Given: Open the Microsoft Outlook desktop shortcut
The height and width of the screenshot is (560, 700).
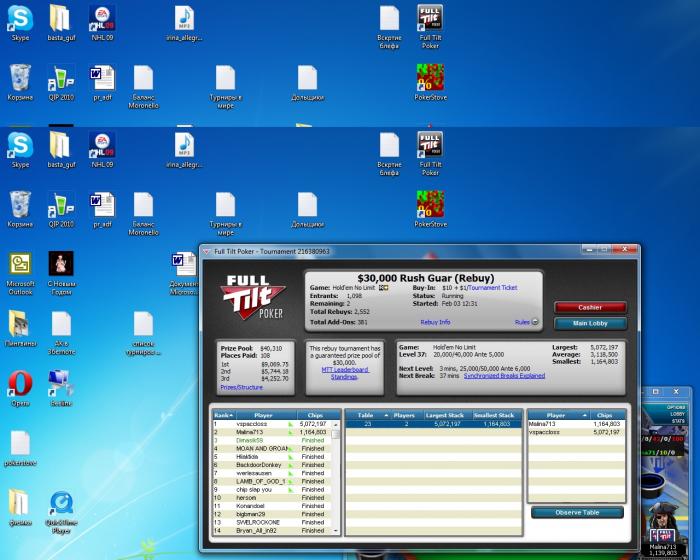Looking at the screenshot, I should tap(20, 273).
